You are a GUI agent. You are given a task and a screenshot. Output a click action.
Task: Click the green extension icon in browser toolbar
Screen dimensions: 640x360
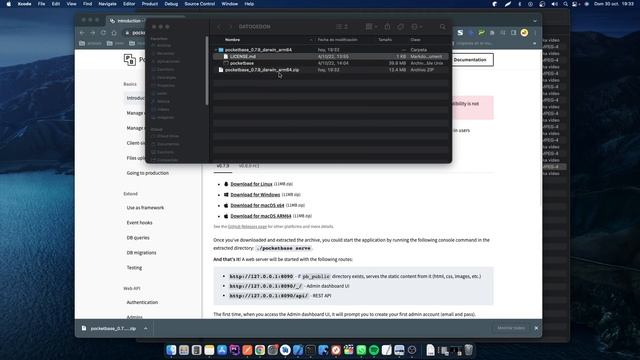tap(482, 33)
